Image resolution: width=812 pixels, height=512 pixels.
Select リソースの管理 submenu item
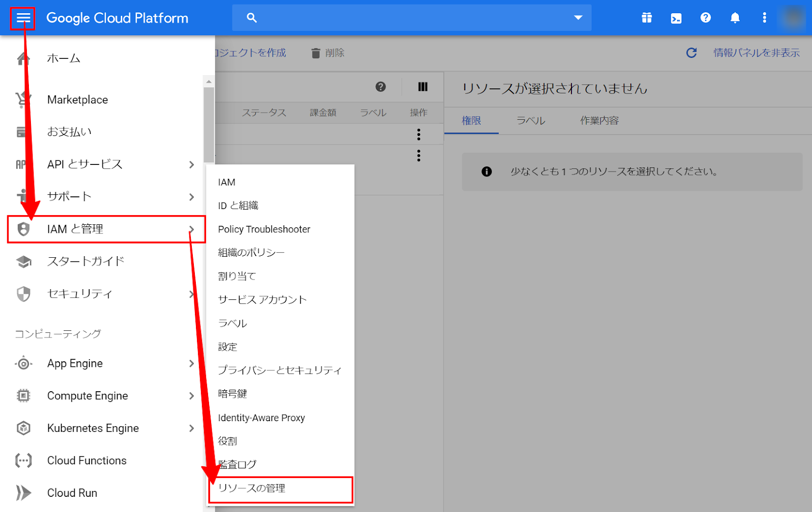click(280, 489)
